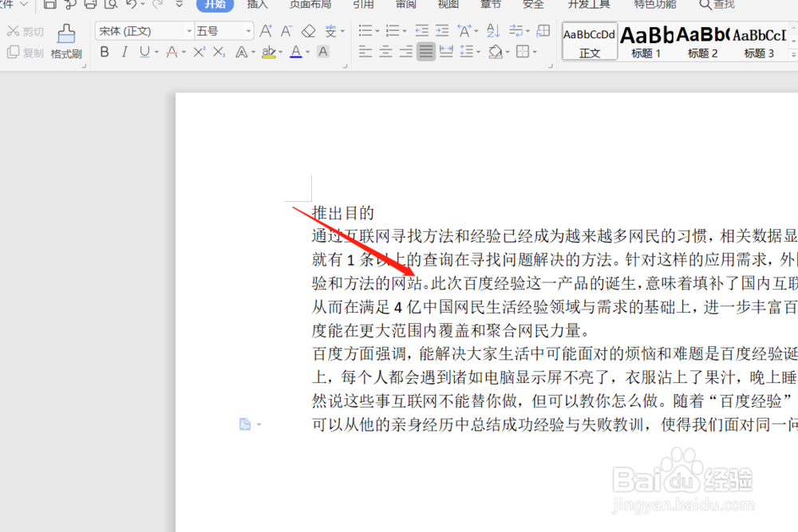798x532 pixels.
Task: Align text right
Action: (x=406, y=52)
